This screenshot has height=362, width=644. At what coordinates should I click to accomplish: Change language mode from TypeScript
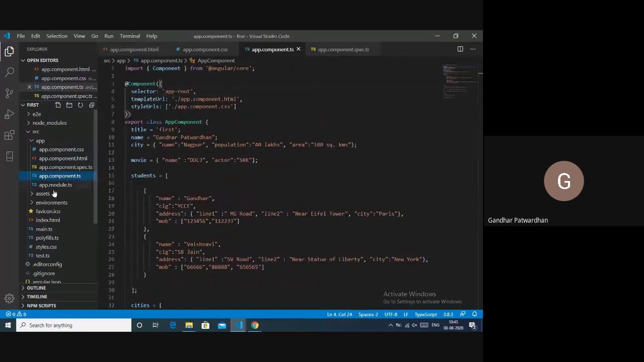coord(426,314)
